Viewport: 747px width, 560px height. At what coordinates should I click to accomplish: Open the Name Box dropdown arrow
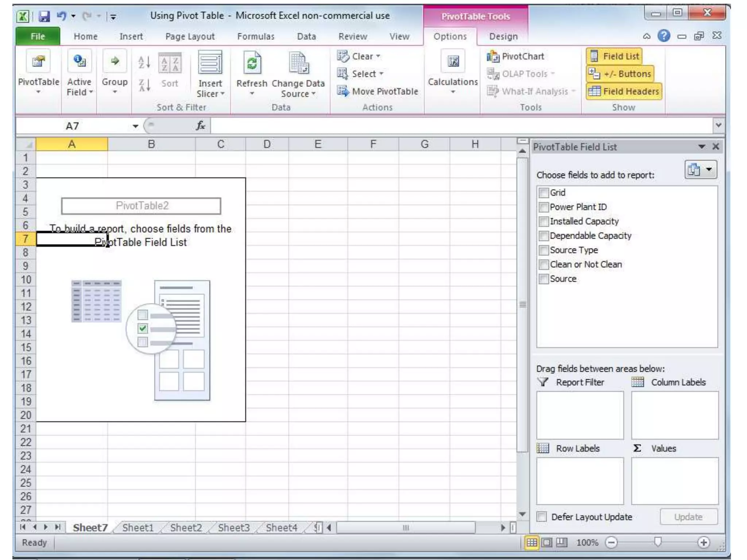pyautogui.click(x=135, y=126)
